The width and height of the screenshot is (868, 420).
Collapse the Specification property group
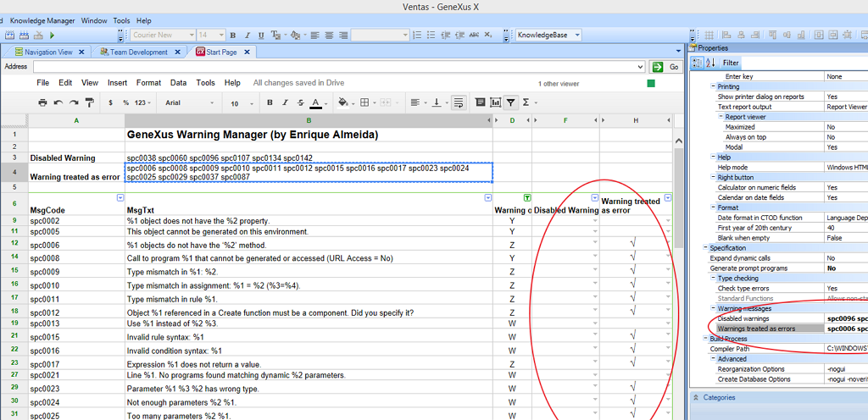tap(705, 248)
